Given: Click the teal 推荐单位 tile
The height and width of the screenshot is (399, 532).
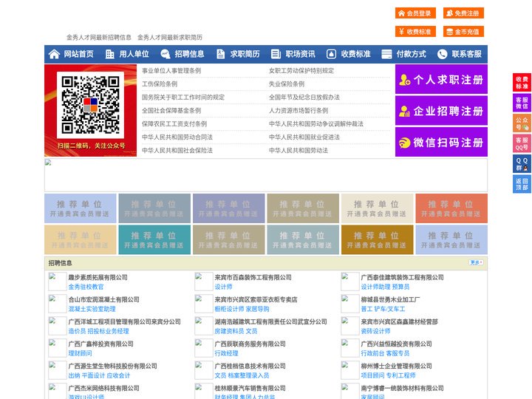Looking at the screenshot, I should coord(154,239).
